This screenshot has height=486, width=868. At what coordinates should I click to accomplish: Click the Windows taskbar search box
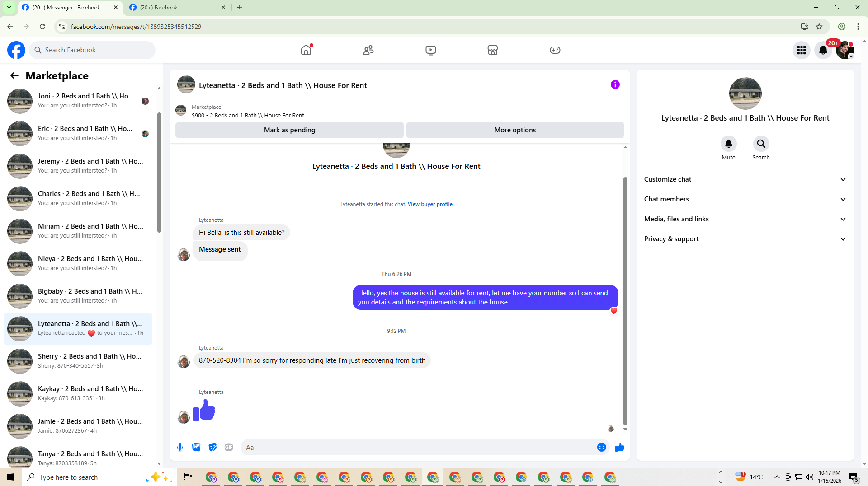(99, 477)
